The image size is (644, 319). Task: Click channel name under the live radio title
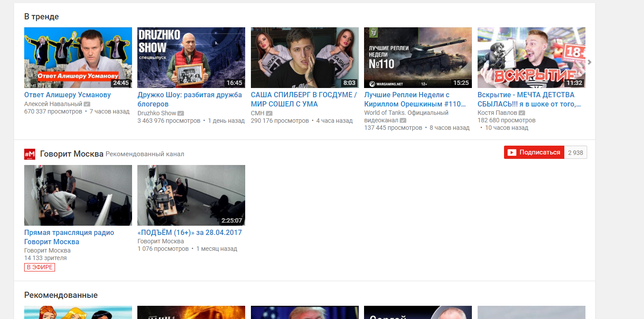(x=48, y=251)
